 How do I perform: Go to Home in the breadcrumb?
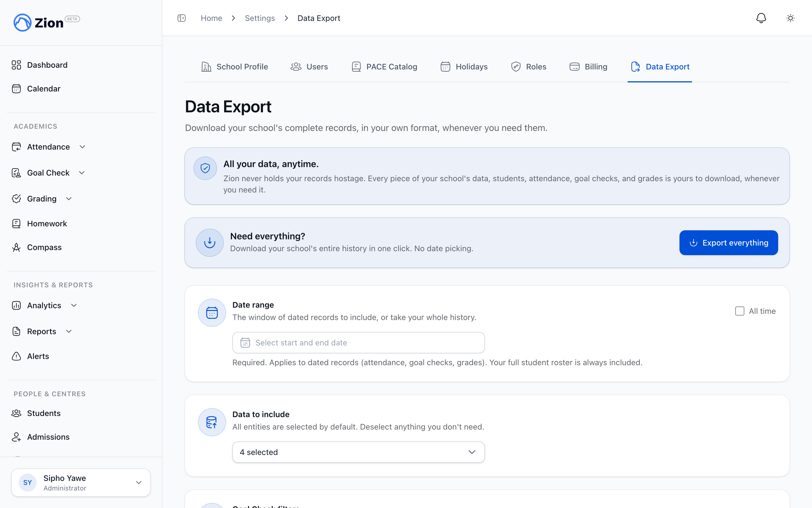[211, 18]
